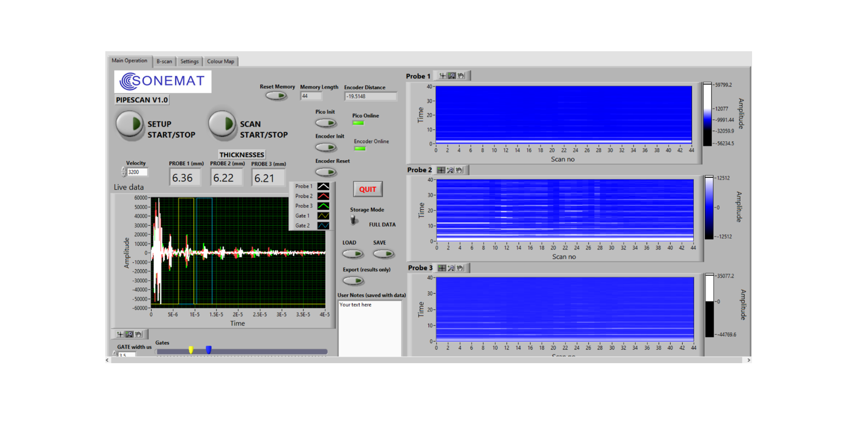Select the cursor tool on Probe 3 graph

[442, 268]
